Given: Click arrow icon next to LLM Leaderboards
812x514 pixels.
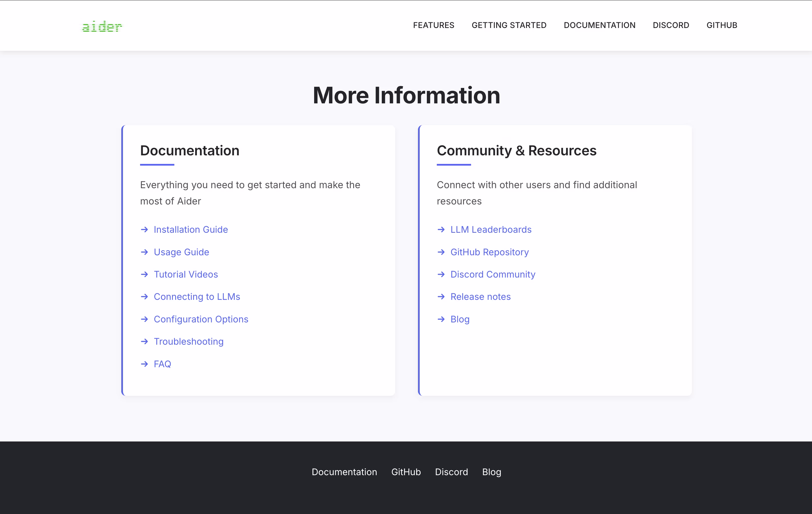Looking at the screenshot, I should [x=441, y=230].
